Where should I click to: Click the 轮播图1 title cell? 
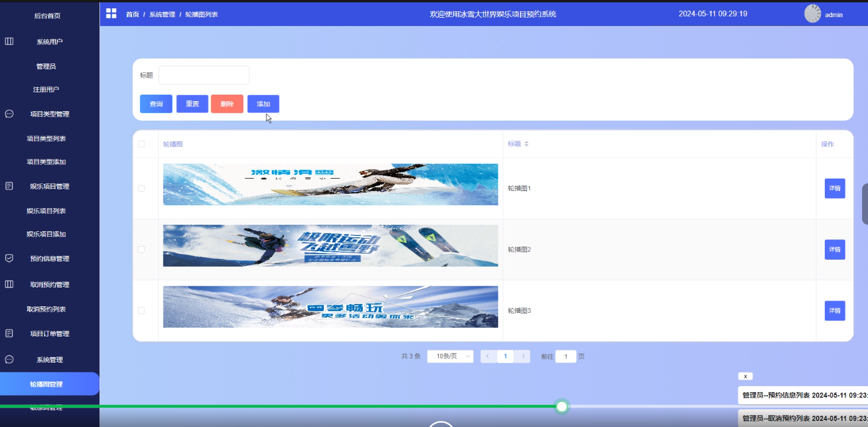(519, 188)
